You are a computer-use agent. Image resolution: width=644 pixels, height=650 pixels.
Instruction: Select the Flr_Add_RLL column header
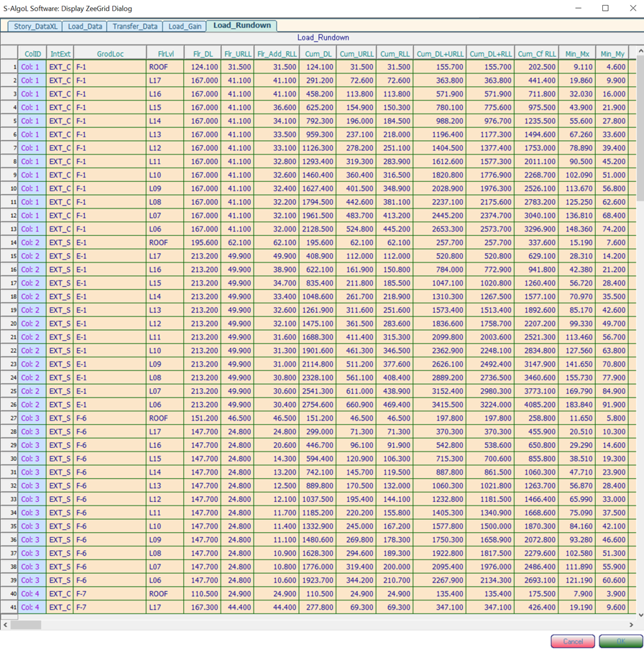click(277, 53)
